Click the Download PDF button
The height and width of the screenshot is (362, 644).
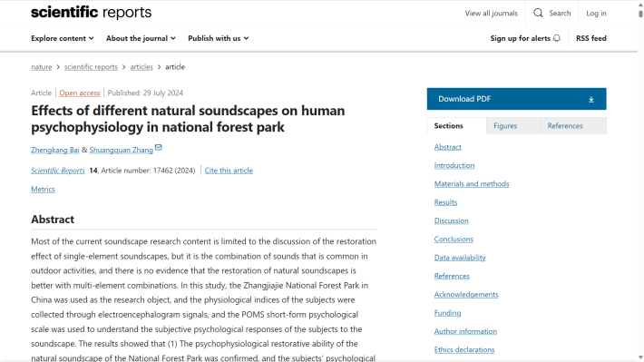pyautogui.click(x=516, y=99)
